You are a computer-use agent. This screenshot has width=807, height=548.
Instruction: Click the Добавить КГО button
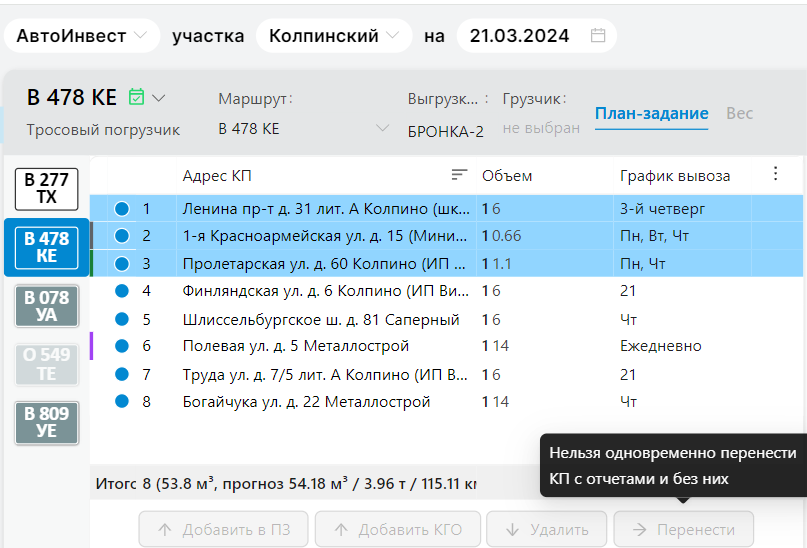click(397, 530)
